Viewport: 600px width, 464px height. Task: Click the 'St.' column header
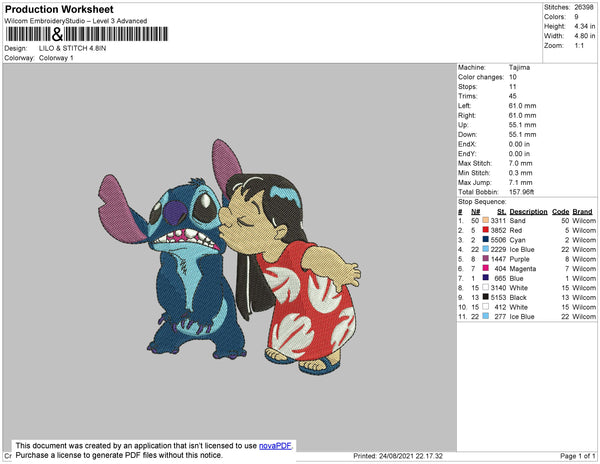502,212
